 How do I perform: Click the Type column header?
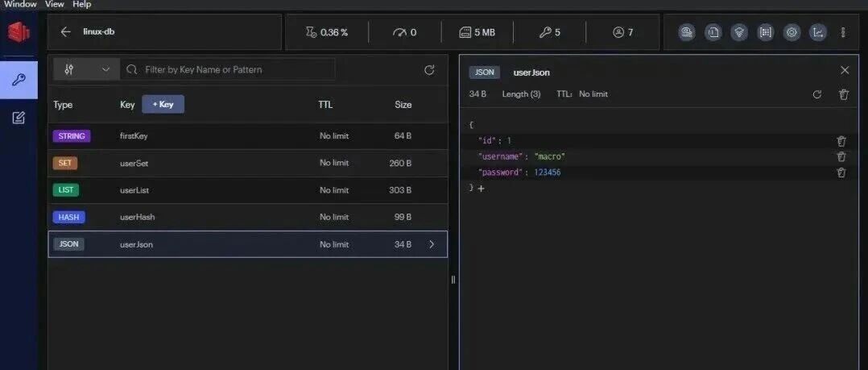(63, 105)
